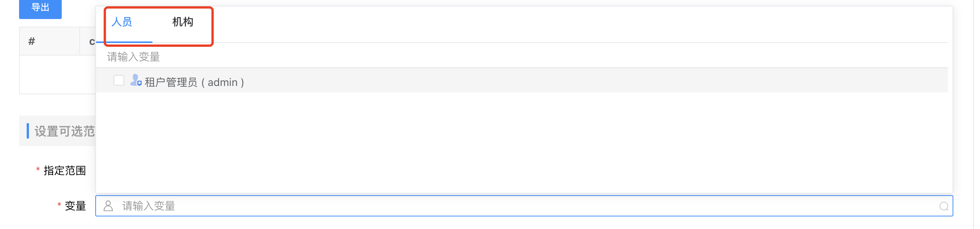Focus the 请输入变量 filter box under the tabs
Screen dimensions: 980x229
click(x=305, y=57)
